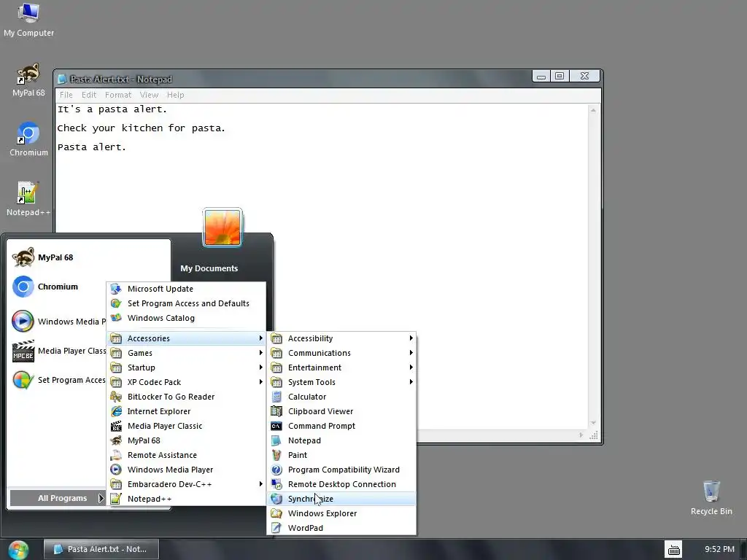Image resolution: width=747 pixels, height=560 pixels.
Task: Click the Notepad scrollbar down arrow
Action: [593, 423]
